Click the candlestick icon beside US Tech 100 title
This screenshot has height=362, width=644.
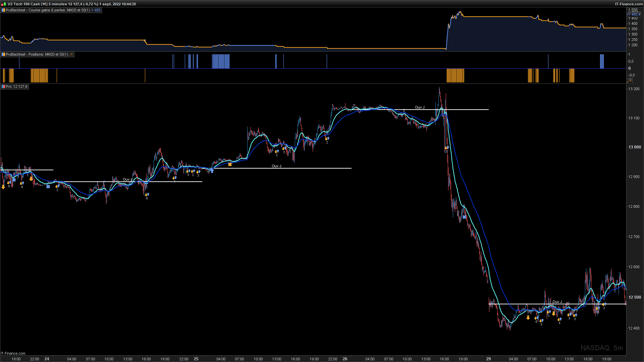[x=4, y=4]
